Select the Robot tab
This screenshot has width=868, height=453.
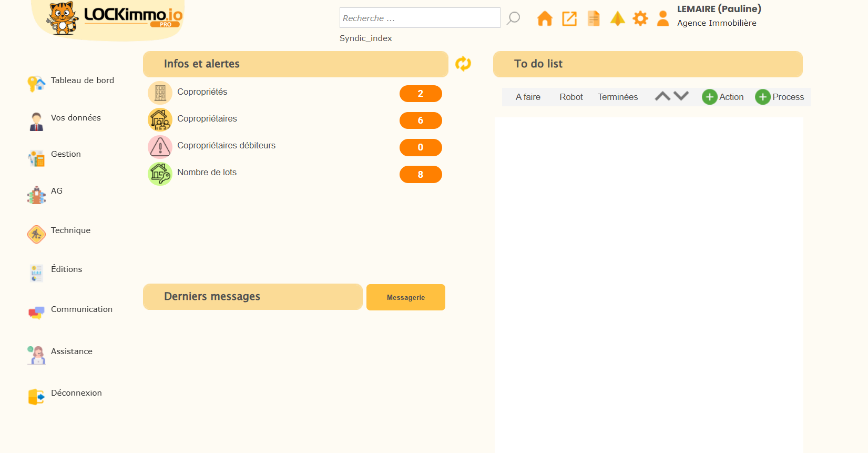571,97
